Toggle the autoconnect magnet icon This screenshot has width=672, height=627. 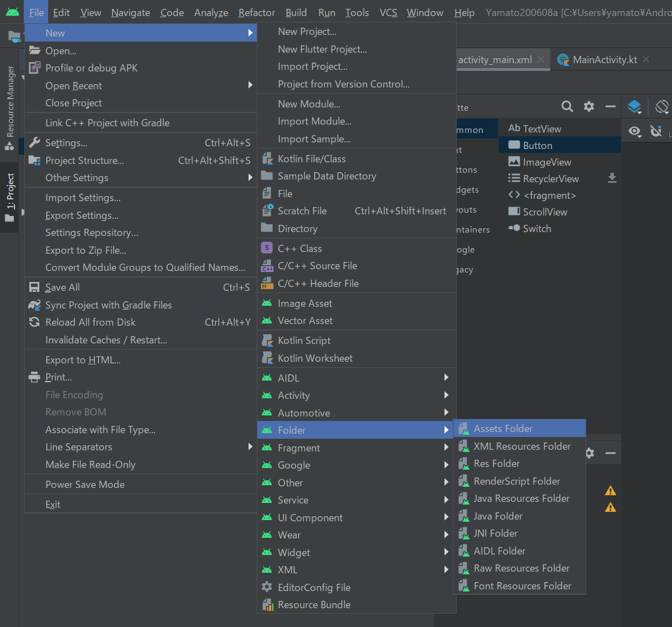(x=656, y=131)
